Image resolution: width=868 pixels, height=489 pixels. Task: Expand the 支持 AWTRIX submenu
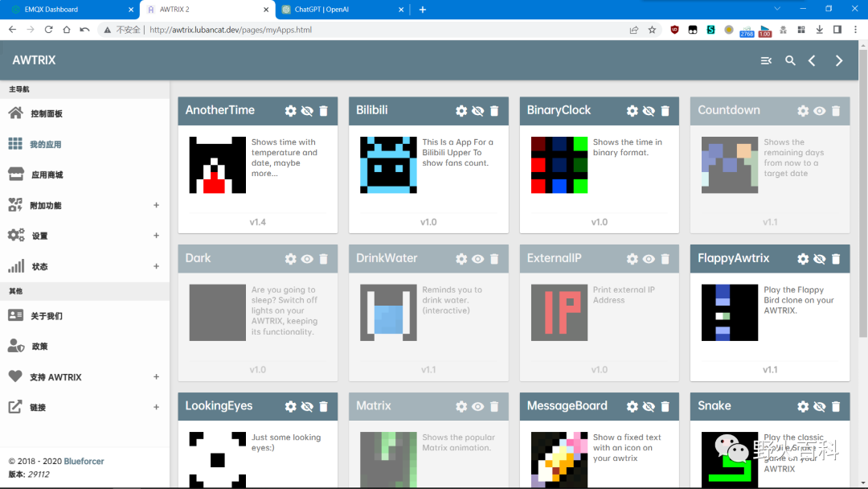(156, 377)
